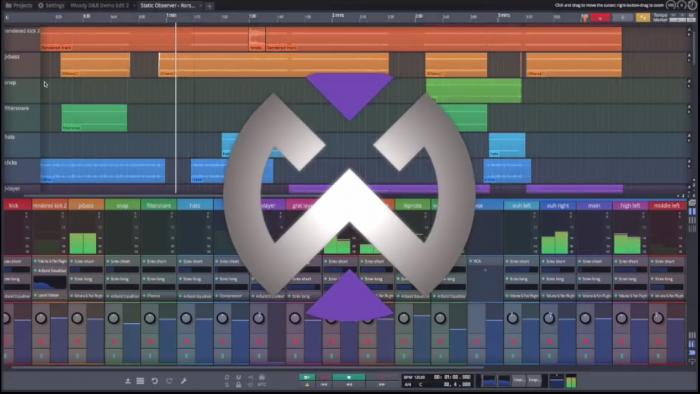The width and height of the screenshot is (700, 394).
Task: Click the red button above the timeline
Action: [x=600, y=18]
